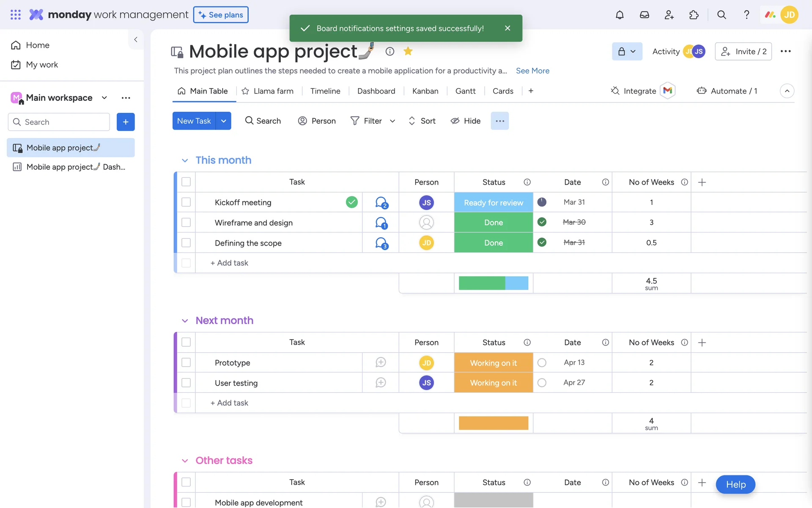Open the apps puzzle piece icon

[694, 15]
